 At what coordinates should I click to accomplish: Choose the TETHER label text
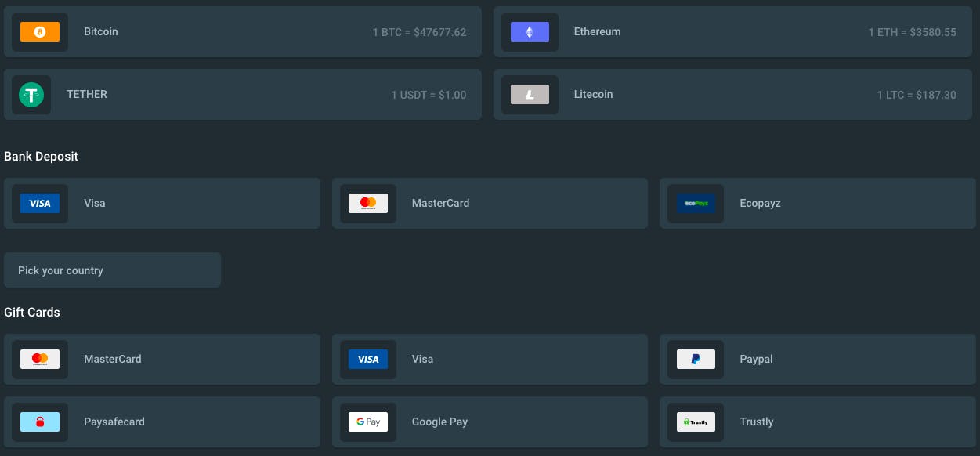pyautogui.click(x=87, y=95)
